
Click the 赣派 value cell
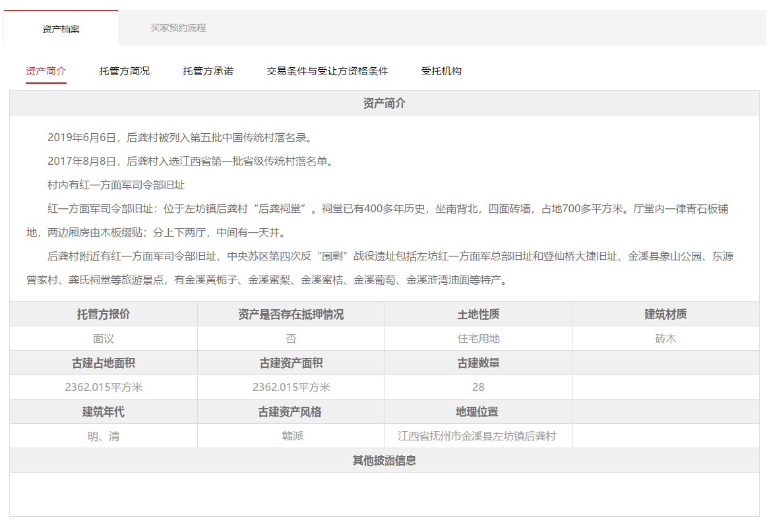pyautogui.click(x=292, y=436)
